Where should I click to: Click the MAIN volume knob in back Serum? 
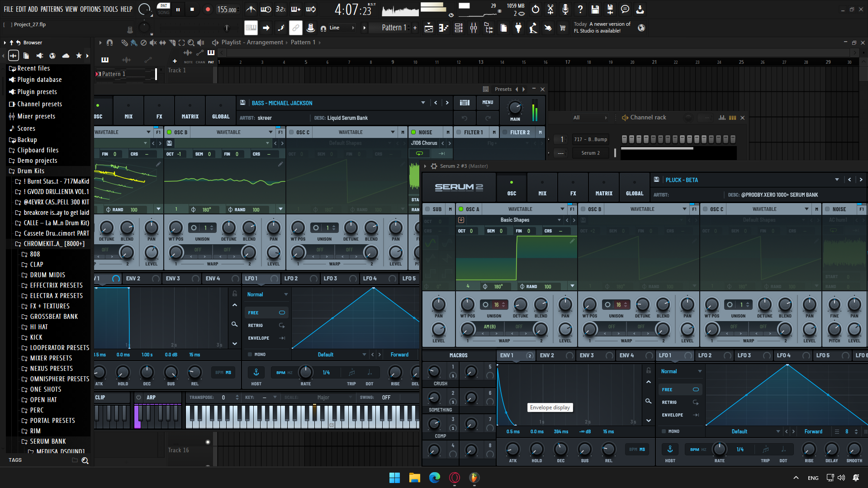coord(515,108)
